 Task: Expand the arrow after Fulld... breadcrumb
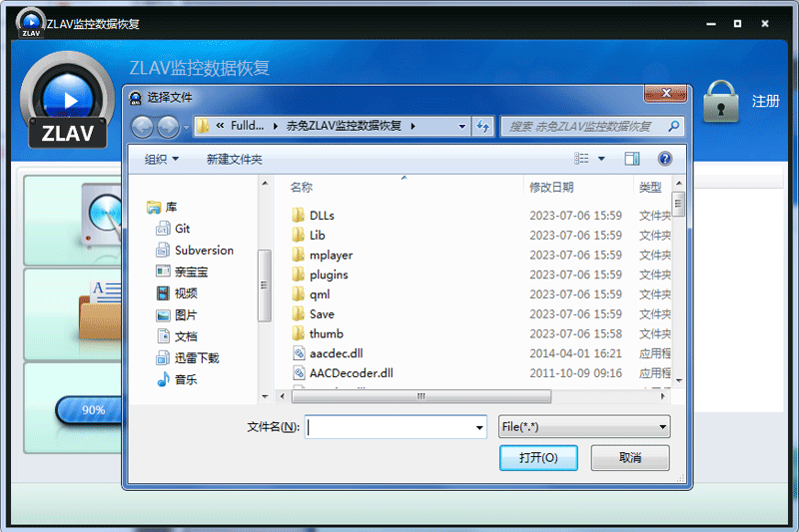(x=276, y=126)
